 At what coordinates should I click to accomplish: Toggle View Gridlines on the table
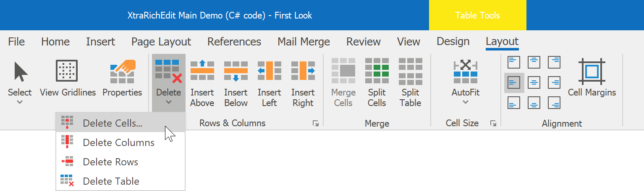[x=68, y=71]
